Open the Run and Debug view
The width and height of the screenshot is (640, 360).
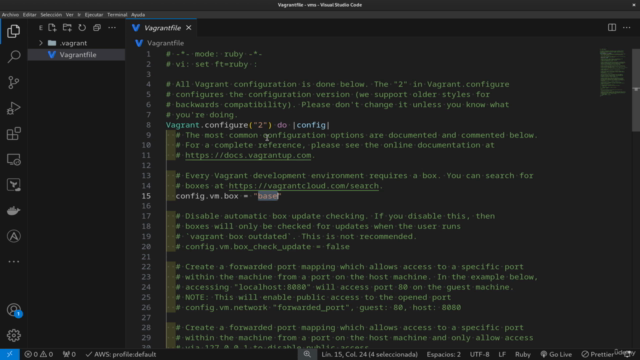coord(13,108)
